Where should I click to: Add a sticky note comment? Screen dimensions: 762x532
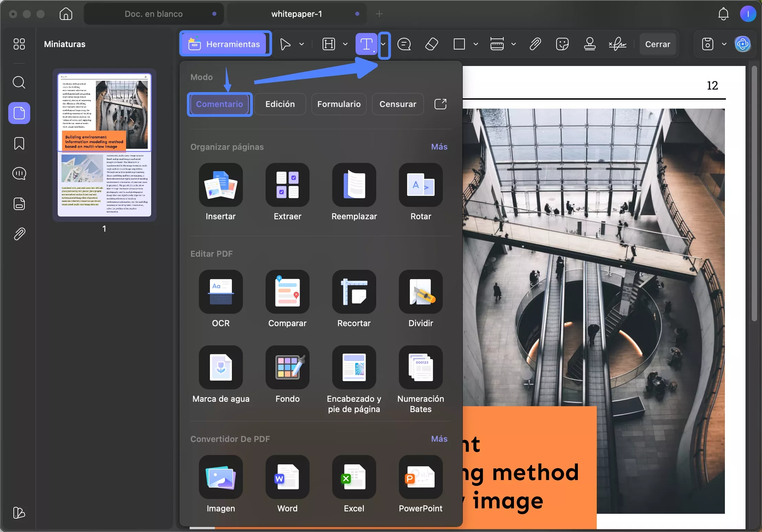point(404,44)
